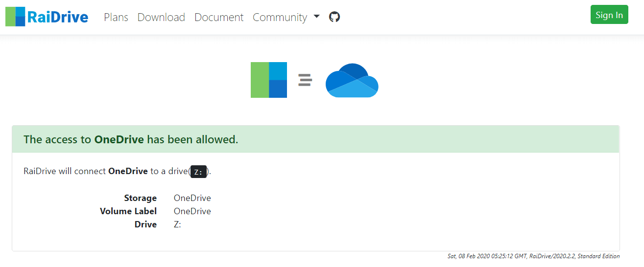This screenshot has height=267, width=644.
Task: Click the large RaiDrive logo in center
Action: [x=268, y=80]
